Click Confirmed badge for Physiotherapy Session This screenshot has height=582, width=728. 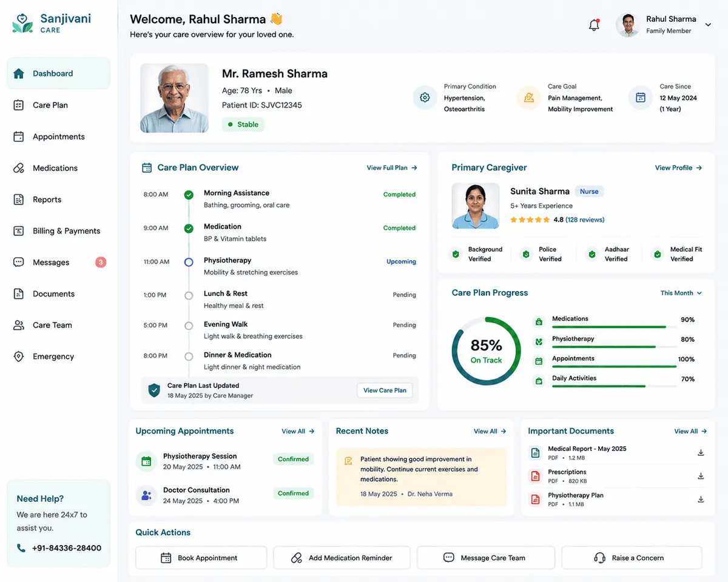click(x=293, y=460)
